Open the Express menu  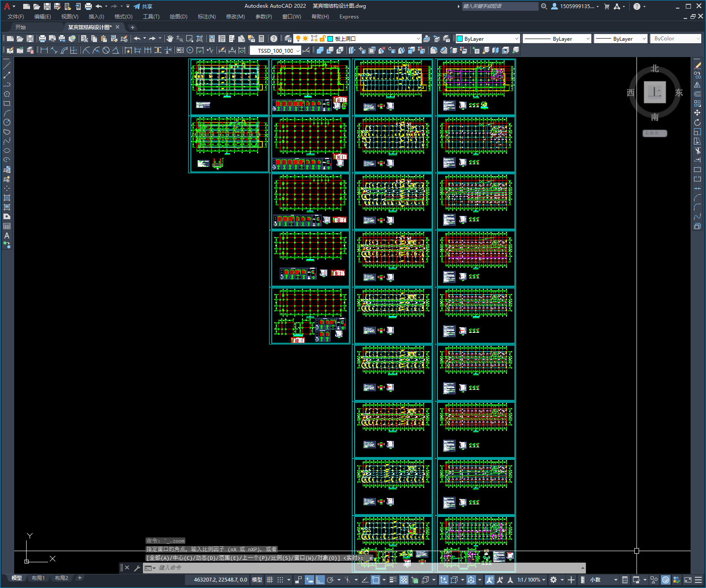coord(349,17)
